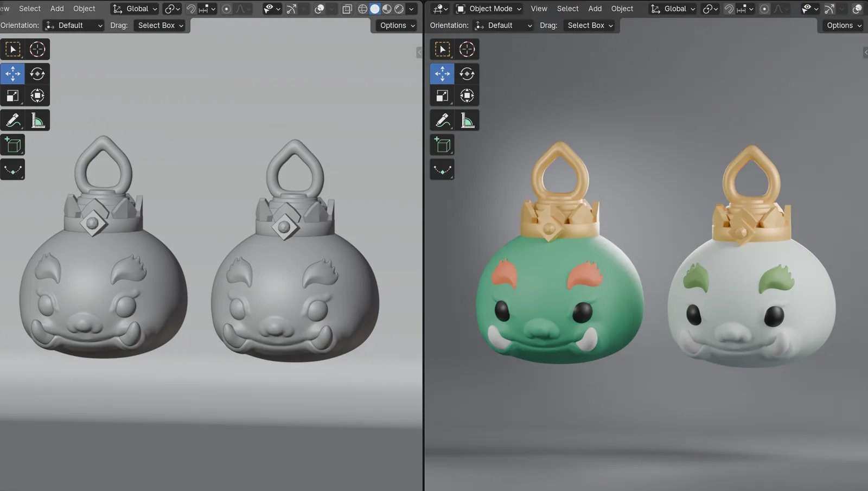Screen dimensions: 868x491
Task: Toggle X-ray mode in left viewport
Action: click(347, 9)
